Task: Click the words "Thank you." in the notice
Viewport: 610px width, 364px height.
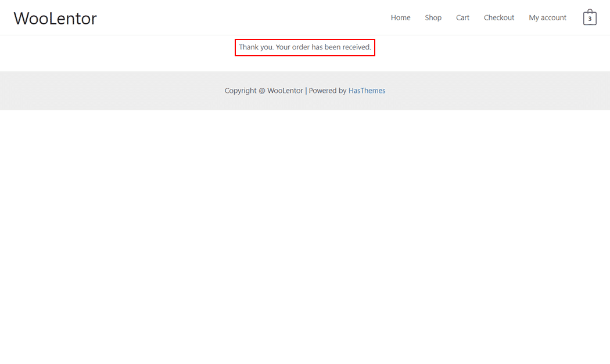Action: pos(256,47)
